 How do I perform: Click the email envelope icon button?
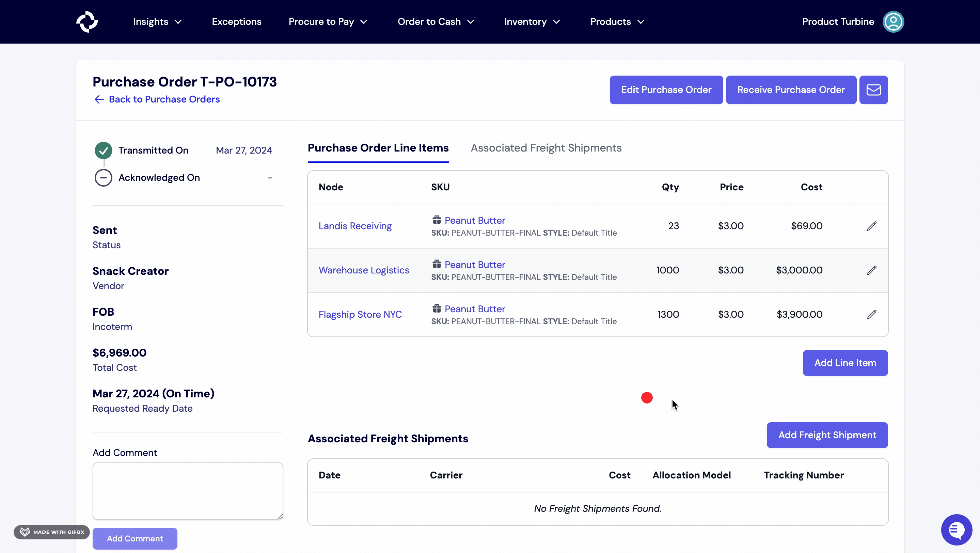(873, 90)
